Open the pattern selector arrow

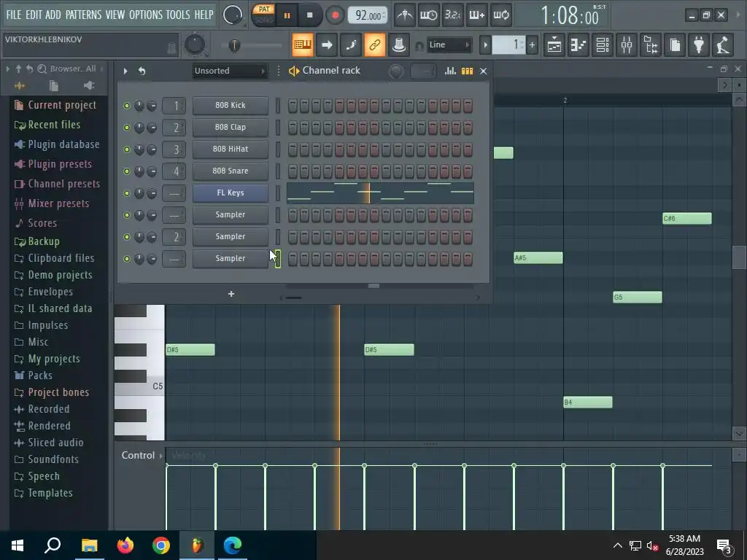click(485, 45)
